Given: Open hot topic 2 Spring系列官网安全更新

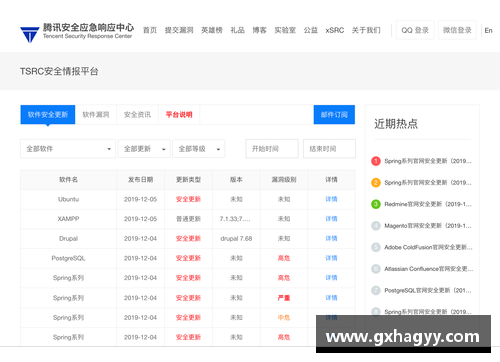Looking at the screenshot, I should [x=428, y=183].
